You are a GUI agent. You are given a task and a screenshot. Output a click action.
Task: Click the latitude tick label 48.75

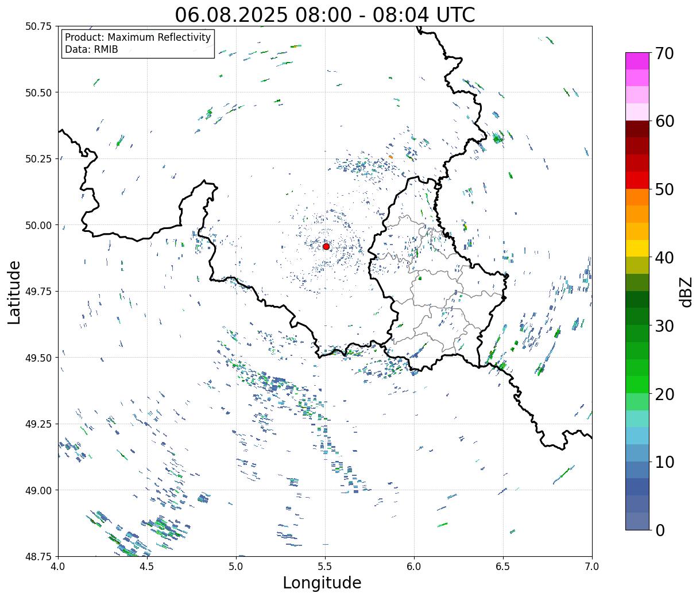(x=38, y=556)
